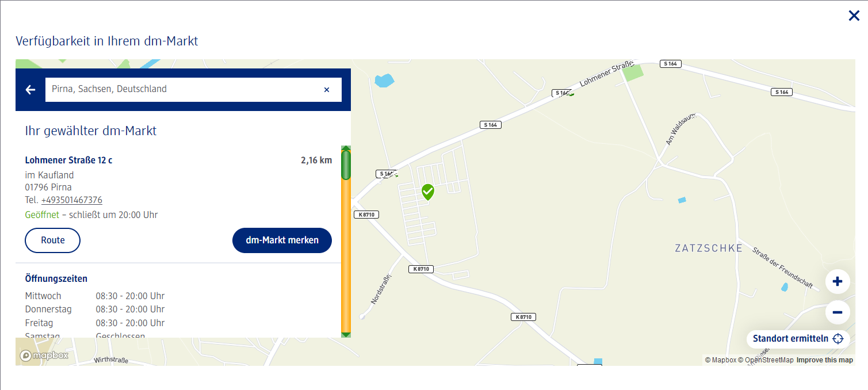Zoom in on the map
This screenshot has height=390, width=868.
pyautogui.click(x=838, y=282)
